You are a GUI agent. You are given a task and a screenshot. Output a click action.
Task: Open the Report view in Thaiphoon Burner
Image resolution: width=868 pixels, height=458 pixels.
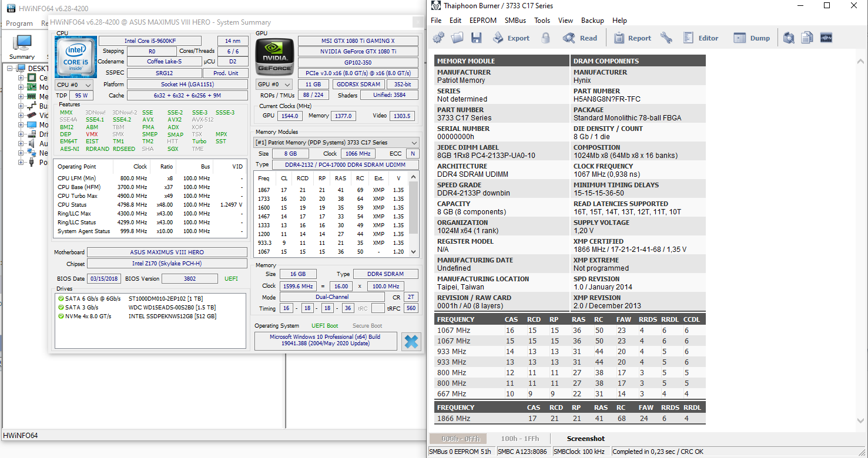tap(632, 38)
